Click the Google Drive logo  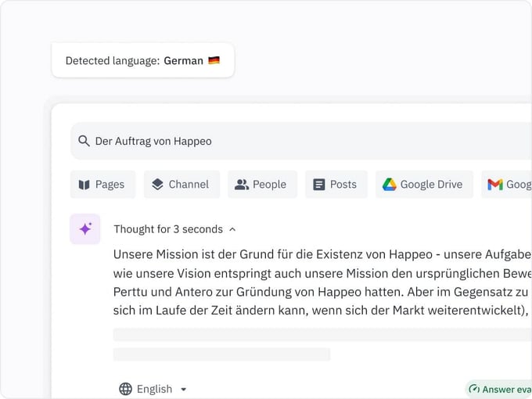click(x=389, y=185)
